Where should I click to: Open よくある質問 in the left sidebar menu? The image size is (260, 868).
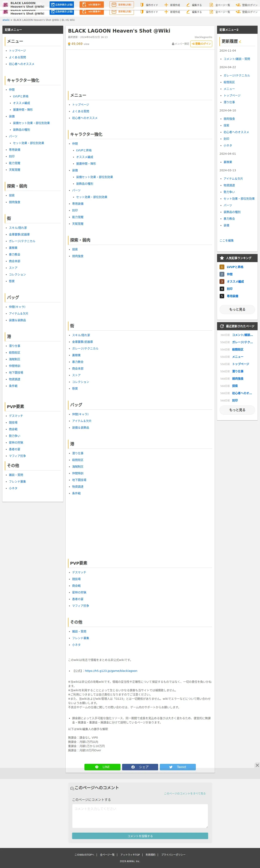[x=17, y=57]
